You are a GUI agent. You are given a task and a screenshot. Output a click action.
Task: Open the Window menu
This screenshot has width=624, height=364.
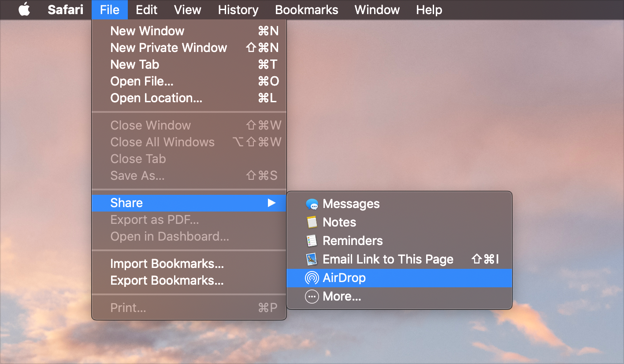(377, 10)
